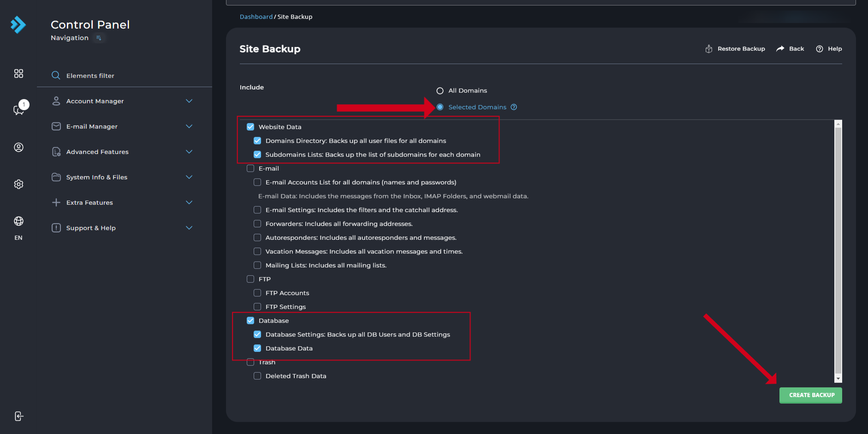The image size is (868, 434).
Task: Expand the E-mail Manager section chevron
Action: (189, 126)
